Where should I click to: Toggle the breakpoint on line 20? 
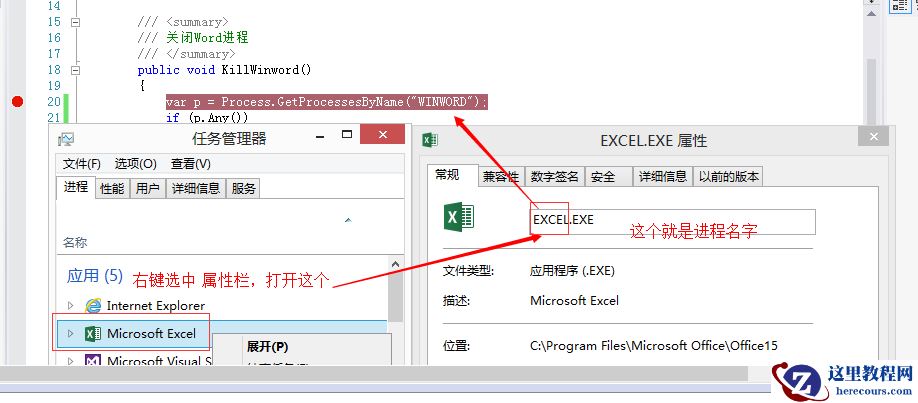[x=18, y=102]
